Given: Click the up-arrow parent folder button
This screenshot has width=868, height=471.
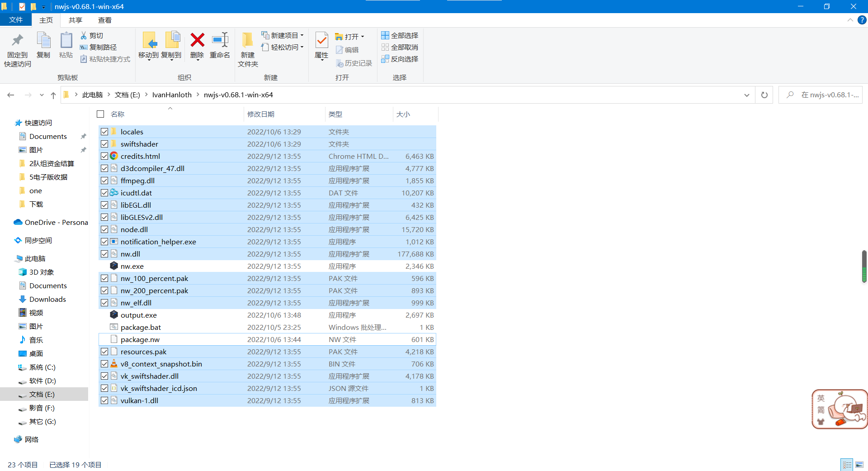Looking at the screenshot, I should point(53,95).
